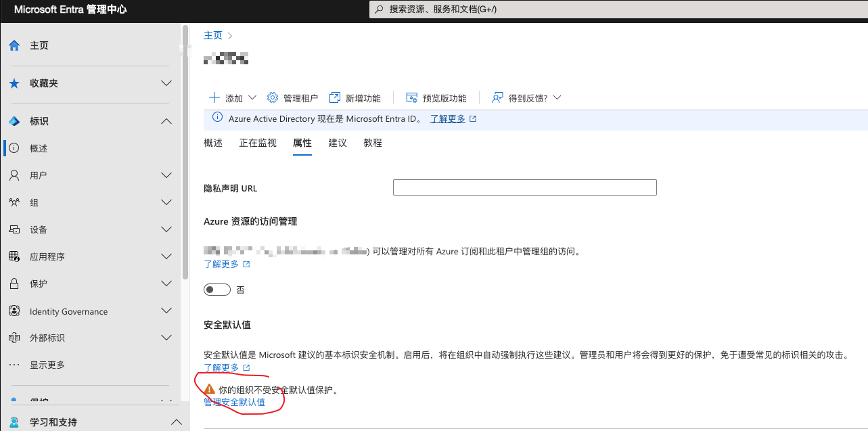The width and height of the screenshot is (868, 431).
Task: Click 管理租户 toolbar button
Action: (x=292, y=98)
